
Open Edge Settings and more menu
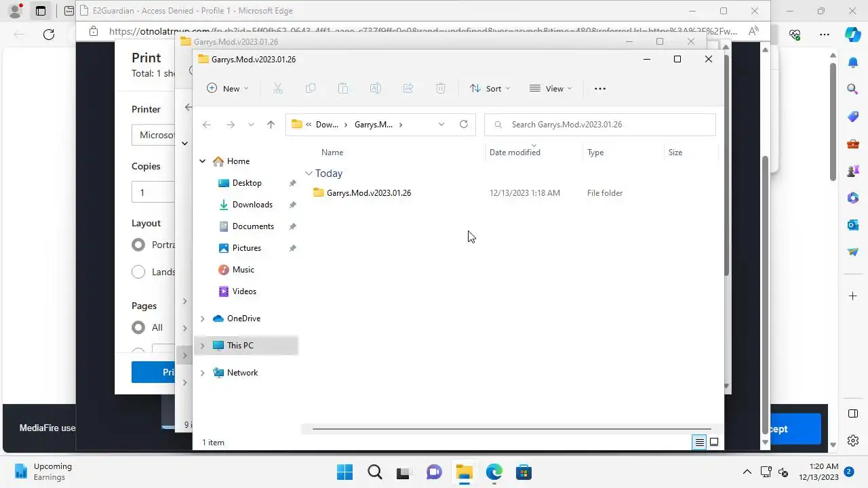[825, 35]
